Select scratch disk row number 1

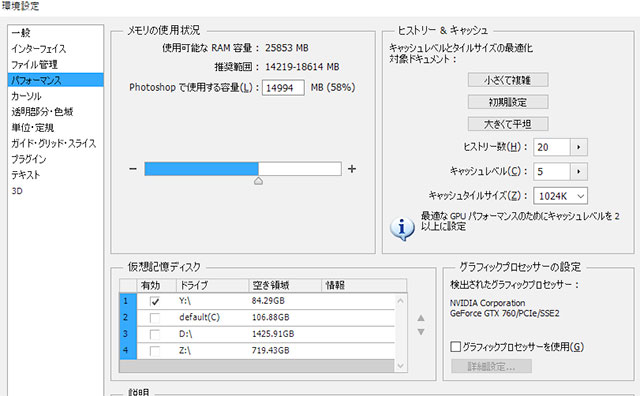click(x=128, y=301)
